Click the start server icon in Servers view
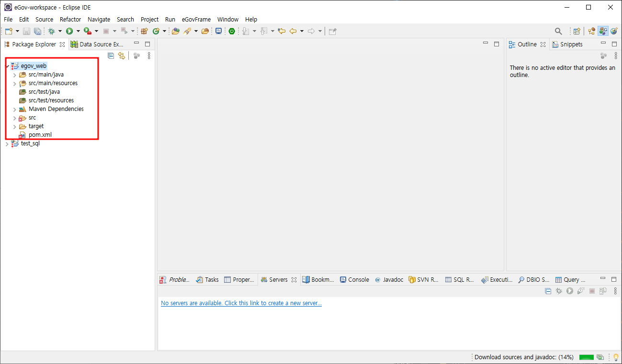Viewport: 622px width, 364px height. (570, 291)
